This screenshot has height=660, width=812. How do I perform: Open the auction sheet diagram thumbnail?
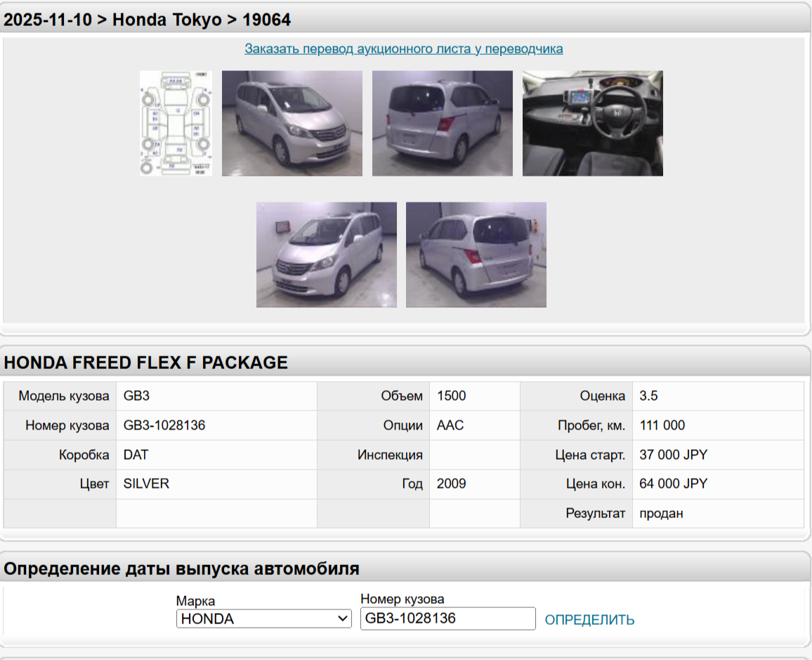176,123
